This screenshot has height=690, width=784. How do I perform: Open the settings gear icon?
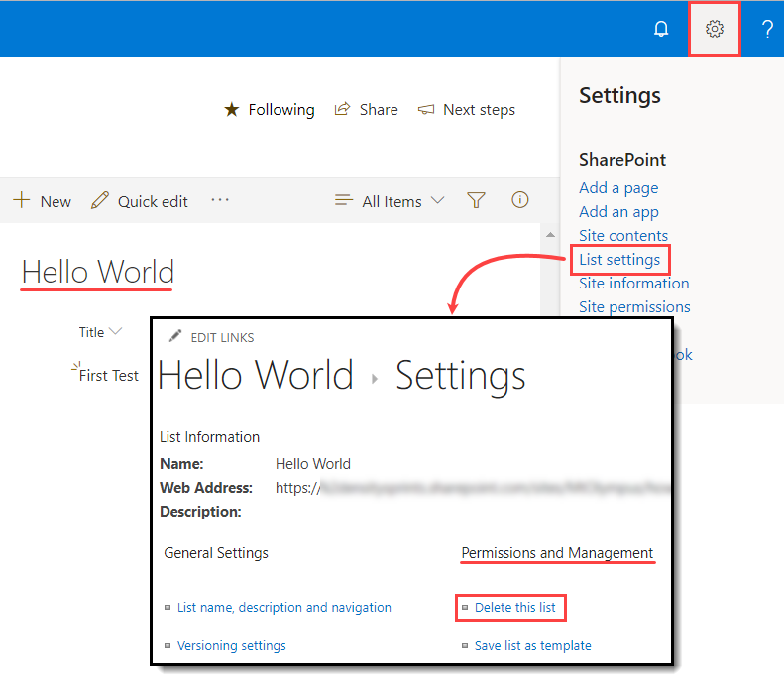coord(714,29)
